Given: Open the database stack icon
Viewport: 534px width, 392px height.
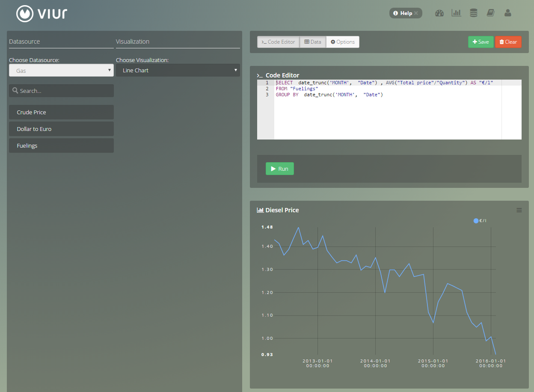Looking at the screenshot, I should point(473,13).
